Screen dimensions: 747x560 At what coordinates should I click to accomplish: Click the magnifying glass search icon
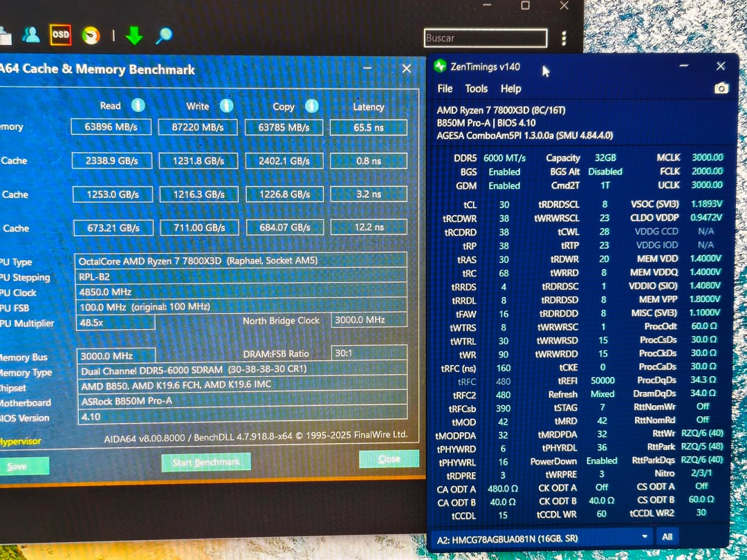pyautogui.click(x=164, y=36)
